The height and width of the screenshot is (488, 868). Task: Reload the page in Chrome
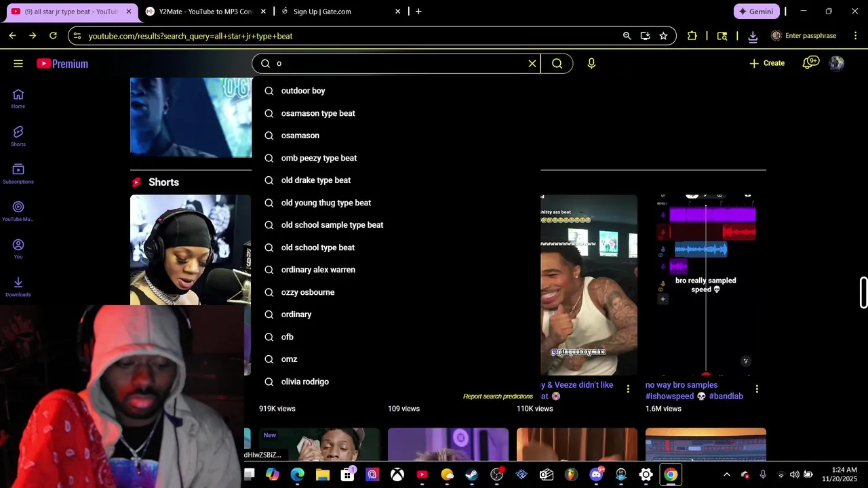(x=53, y=36)
